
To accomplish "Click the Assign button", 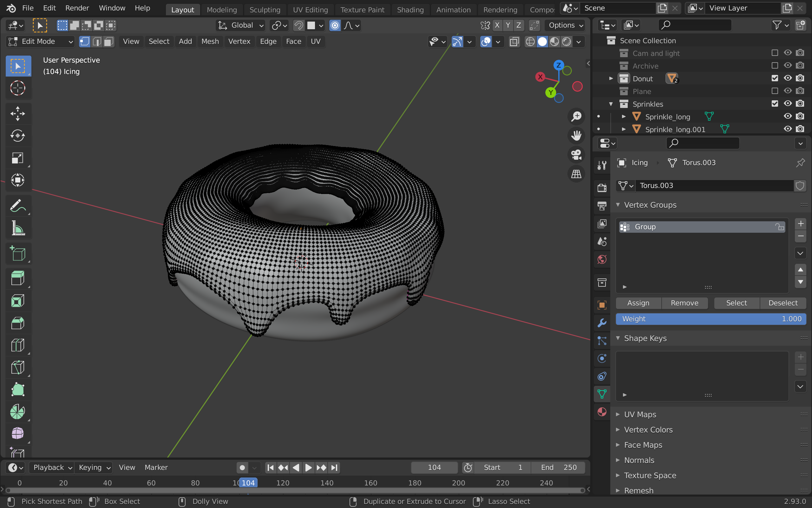I will pyautogui.click(x=638, y=303).
